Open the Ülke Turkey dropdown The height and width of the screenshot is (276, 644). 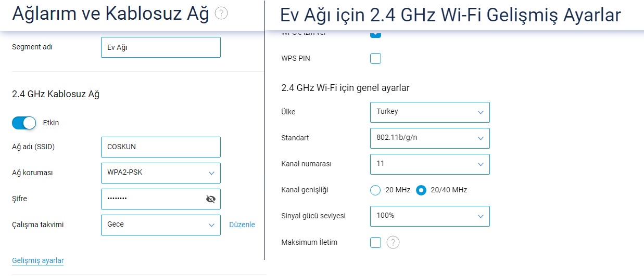click(430, 112)
